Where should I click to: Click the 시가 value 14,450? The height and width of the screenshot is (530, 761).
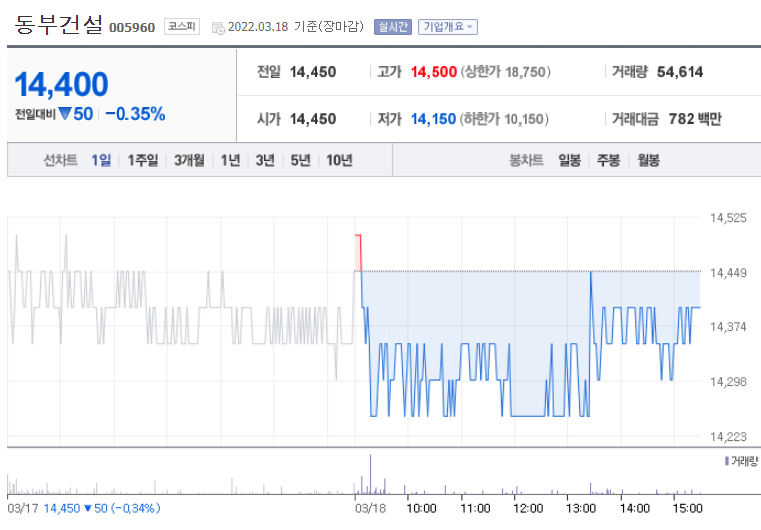(313, 119)
